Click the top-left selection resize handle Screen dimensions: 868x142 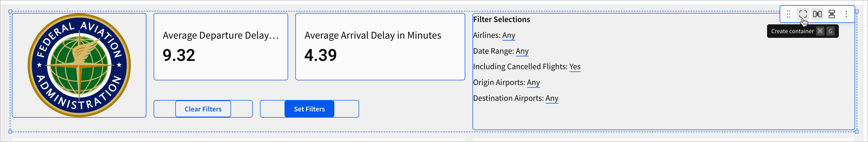click(10, 11)
